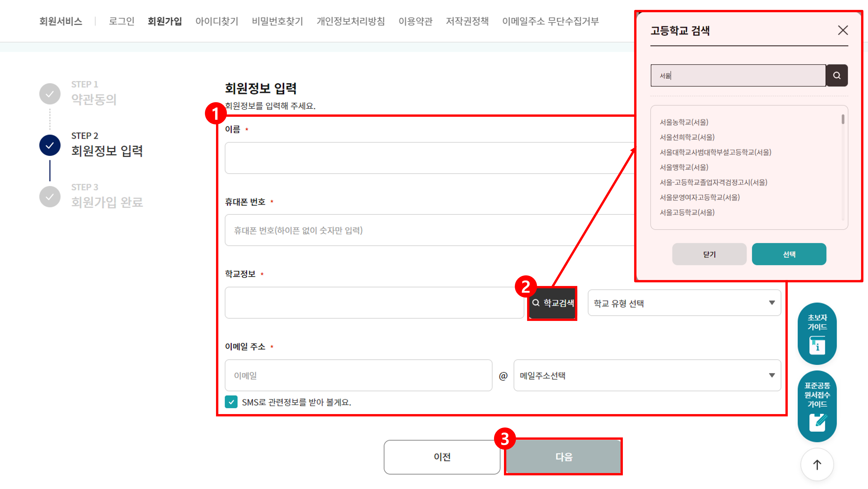Click the 다음 button
Viewport: 868px width, 489px height.
click(563, 457)
